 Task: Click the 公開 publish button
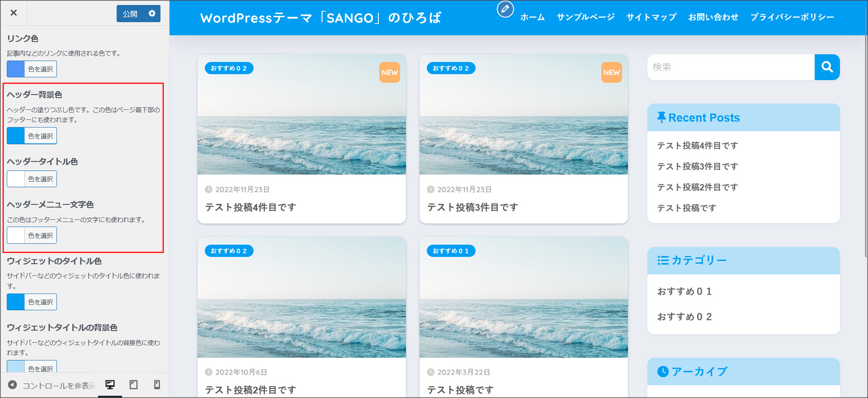click(130, 14)
